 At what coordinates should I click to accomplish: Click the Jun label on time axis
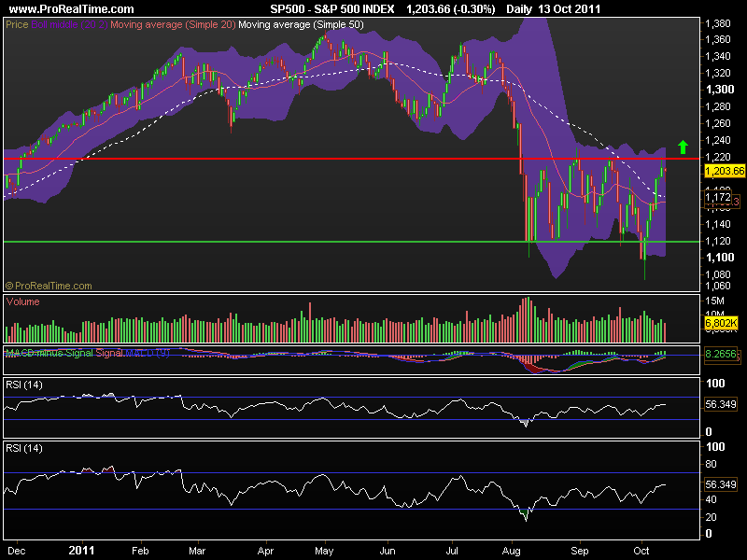(388, 551)
